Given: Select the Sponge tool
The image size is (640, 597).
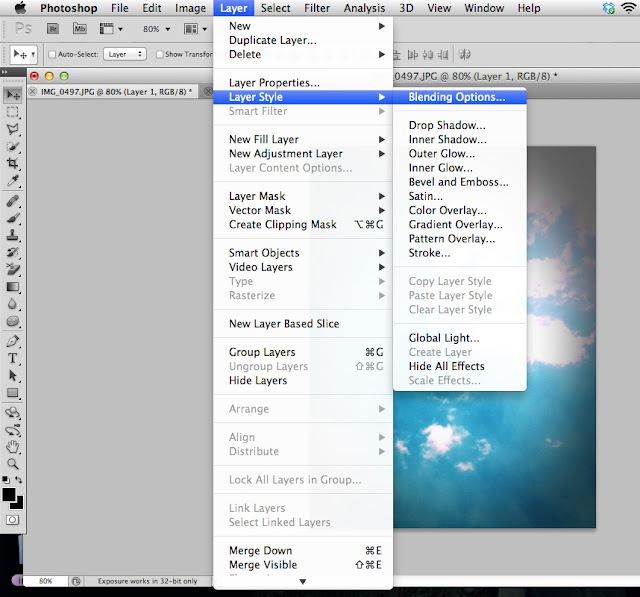Looking at the screenshot, I should coord(13,321).
